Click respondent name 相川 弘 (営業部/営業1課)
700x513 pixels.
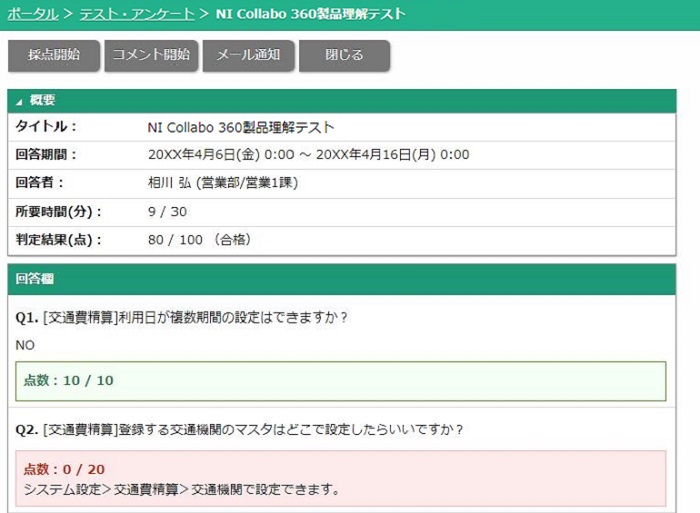(223, 183)
